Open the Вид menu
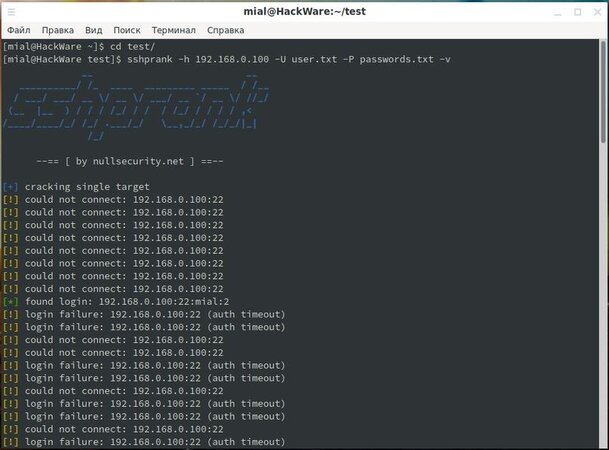This screenshot has width=609, height=450. point(94,30)
